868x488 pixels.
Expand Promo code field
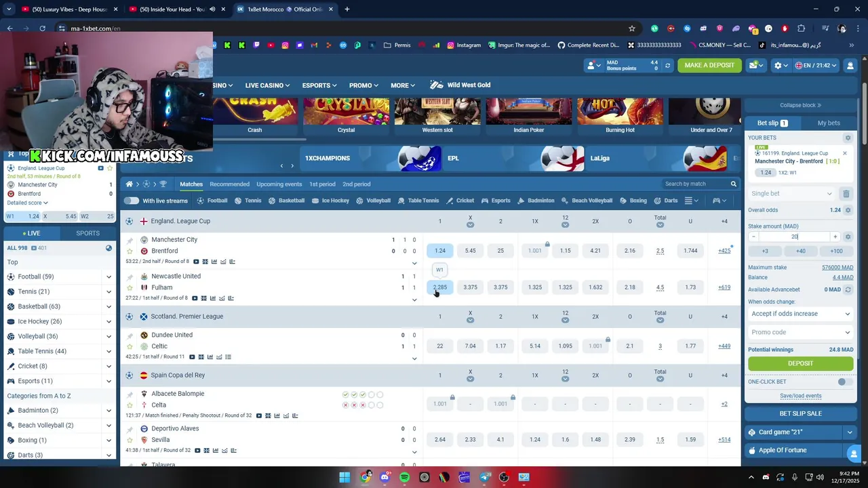(x=800, y=332)
